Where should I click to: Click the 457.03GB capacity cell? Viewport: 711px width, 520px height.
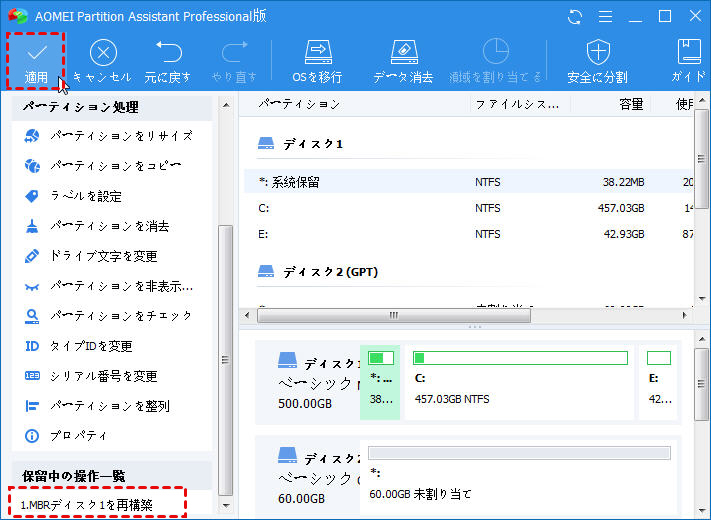click(x=621, y=208)
